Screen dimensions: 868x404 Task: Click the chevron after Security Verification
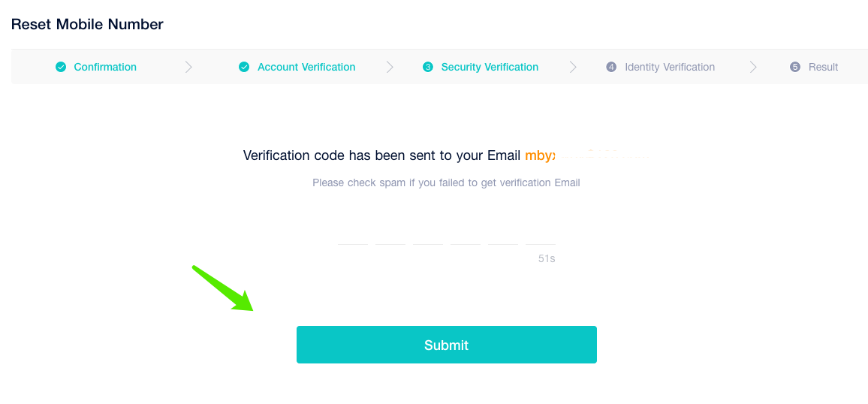[573, 67]
